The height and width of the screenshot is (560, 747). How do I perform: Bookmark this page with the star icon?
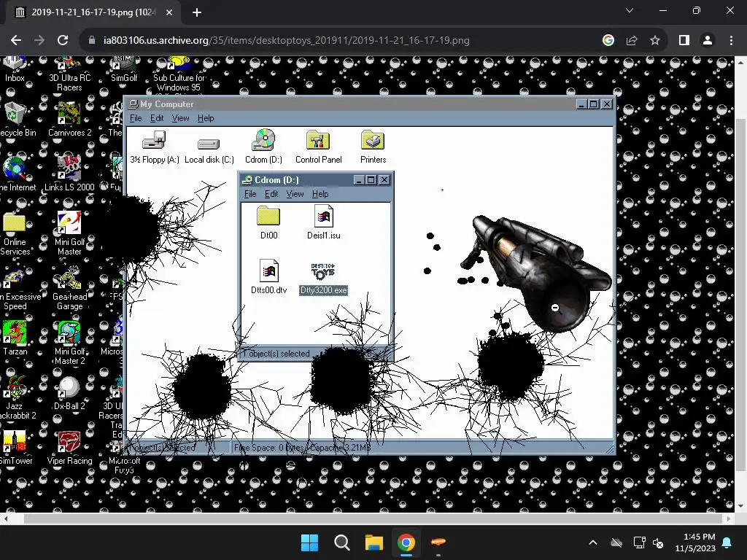point(655,41)
